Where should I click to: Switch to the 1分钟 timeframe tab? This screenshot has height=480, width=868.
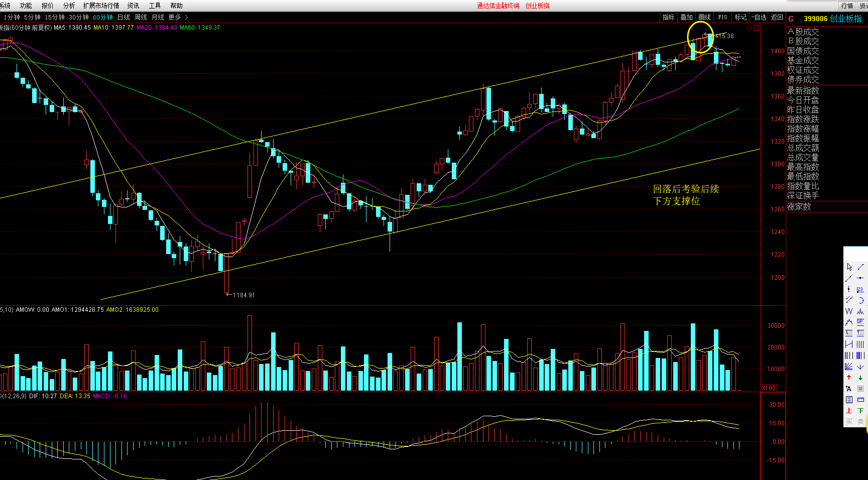click(11, 17)
